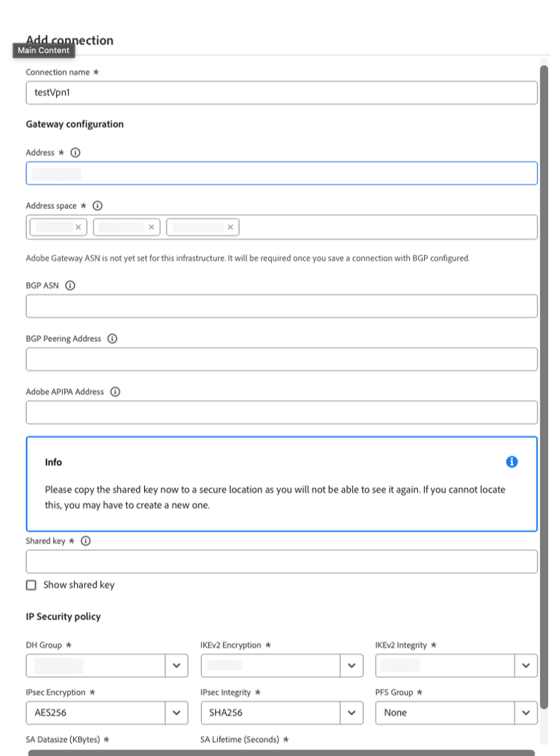Expand the IKEv2 Encryption dropdown
The width and height of the screenshot is (560, 756).
point(281,666)
